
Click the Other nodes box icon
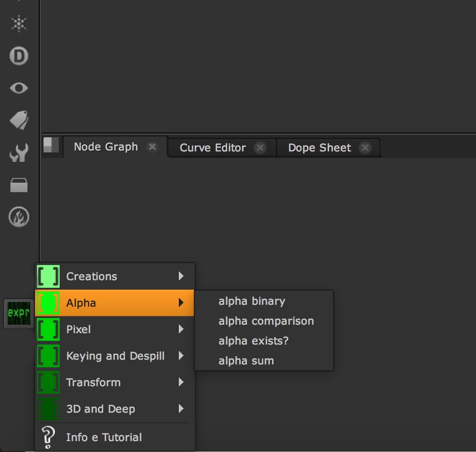pos(19,186)
